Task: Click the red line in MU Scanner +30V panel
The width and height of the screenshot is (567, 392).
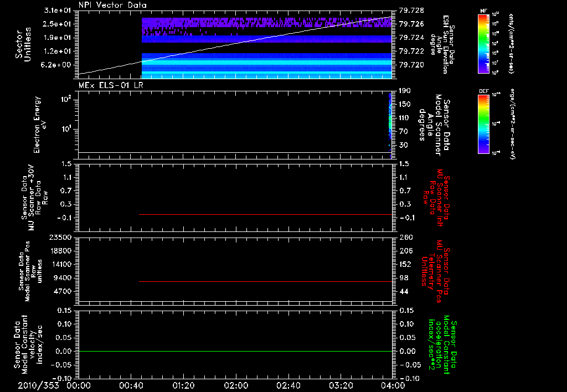Action: click(x=265, y=214)
